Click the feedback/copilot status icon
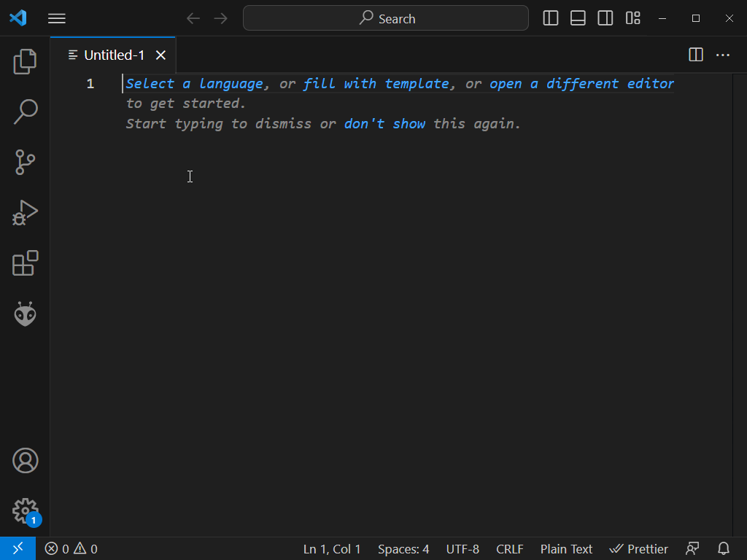This screenshot has height=560, width=747. [x=692, y=549]
